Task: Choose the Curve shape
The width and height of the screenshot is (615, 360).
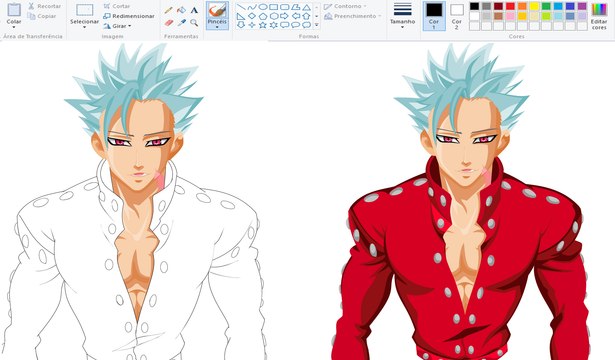Action: 252,7
